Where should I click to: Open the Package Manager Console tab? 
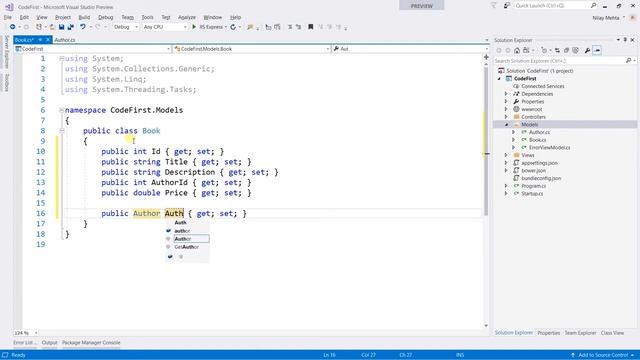pos(91,342)
